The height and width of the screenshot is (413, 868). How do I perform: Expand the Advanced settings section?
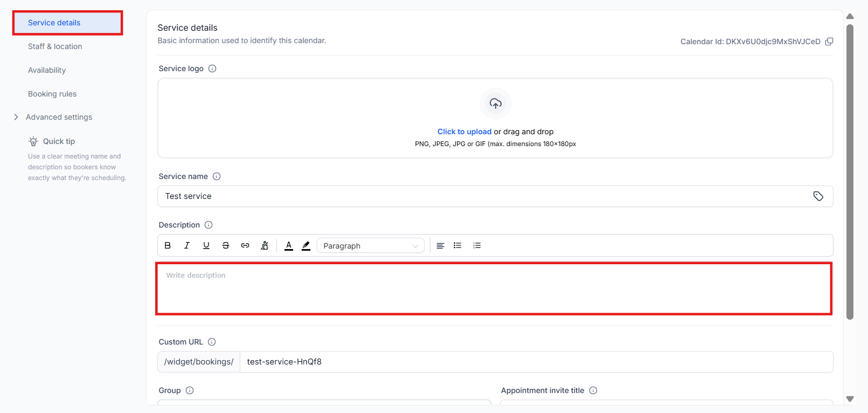59,117
